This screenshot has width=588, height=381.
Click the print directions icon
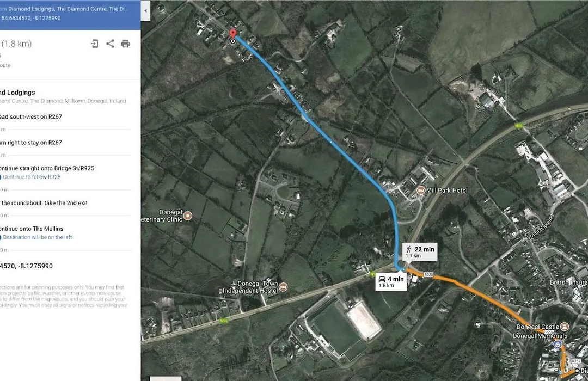point(125,44)
